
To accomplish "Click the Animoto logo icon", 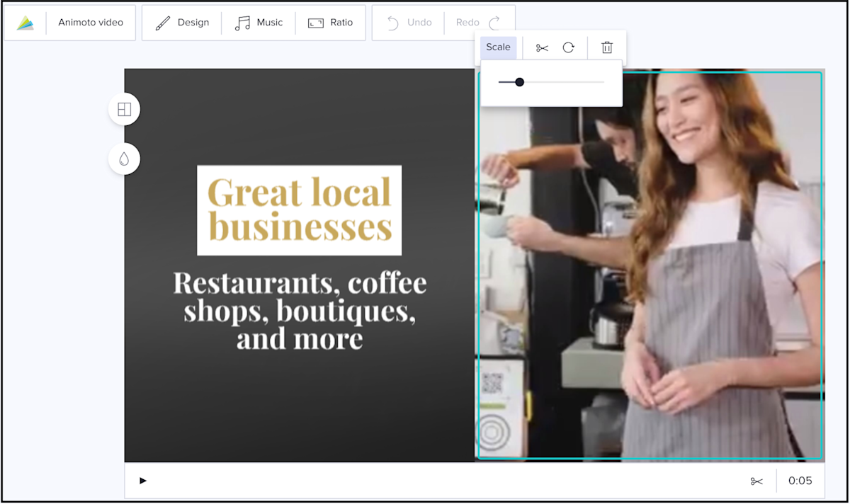I will 23,22.
